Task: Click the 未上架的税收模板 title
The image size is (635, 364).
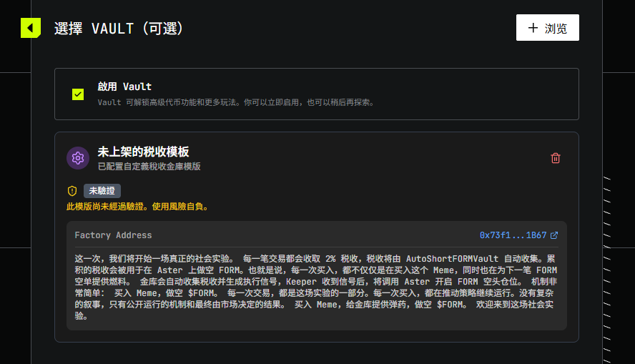Action: (x=143, y=152)
